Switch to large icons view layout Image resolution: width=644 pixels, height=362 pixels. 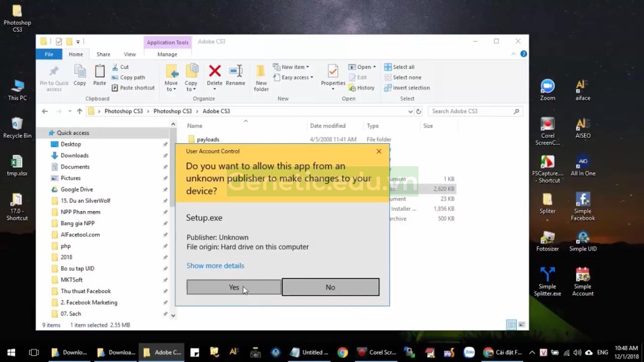(522, 325)
